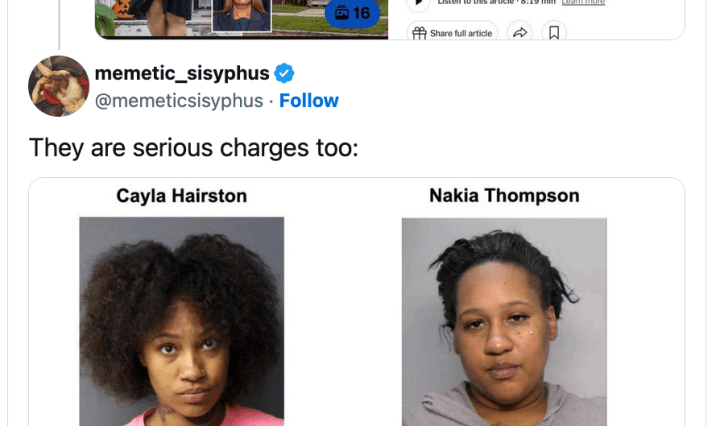720x426 pixels.
Task: Click the blue verified badge
Action: [284, 73]
